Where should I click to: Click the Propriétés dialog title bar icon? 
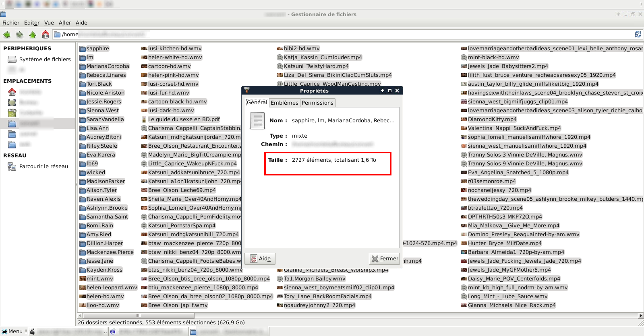click(x=247, y=91)
